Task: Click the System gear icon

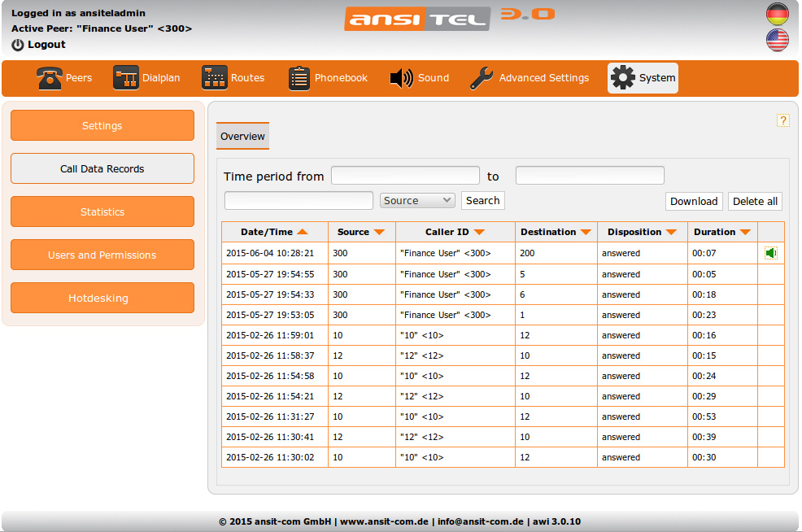Action: coord(623,78)
